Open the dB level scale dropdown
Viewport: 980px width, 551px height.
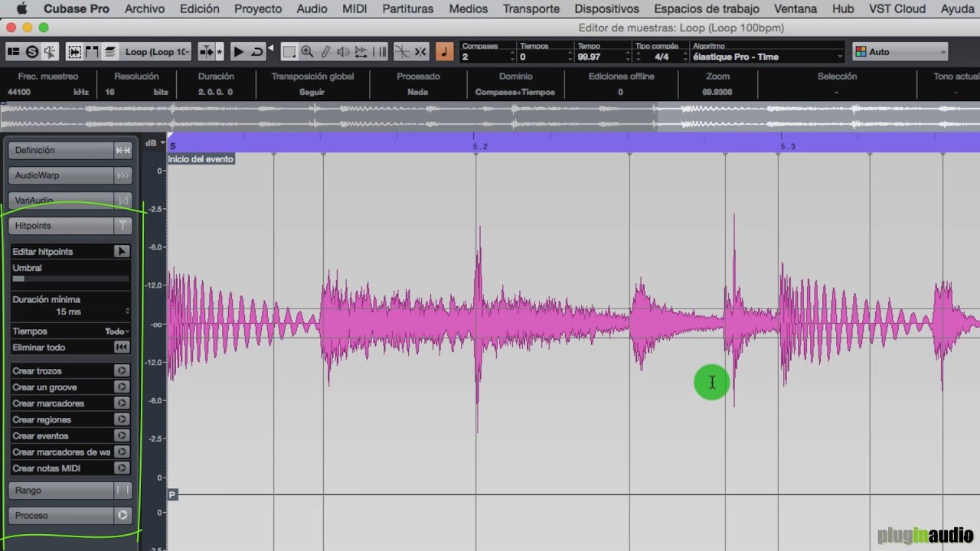tap(154, 142)
